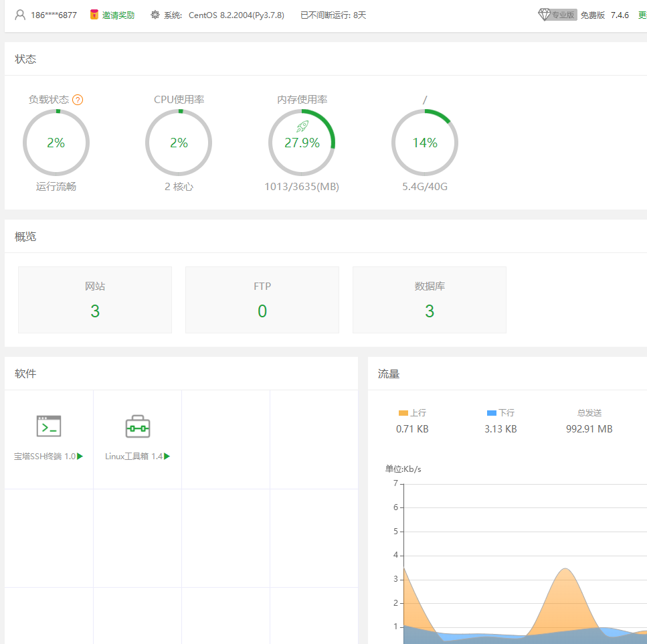
Task: Click the version number 7.4.6
Action: [x=620, y=15]
